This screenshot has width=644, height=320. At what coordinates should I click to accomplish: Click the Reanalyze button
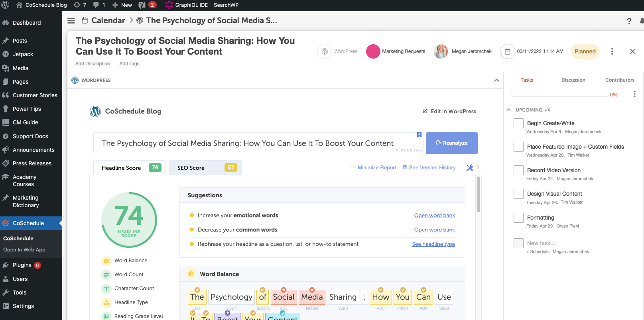tap(451, 143)
